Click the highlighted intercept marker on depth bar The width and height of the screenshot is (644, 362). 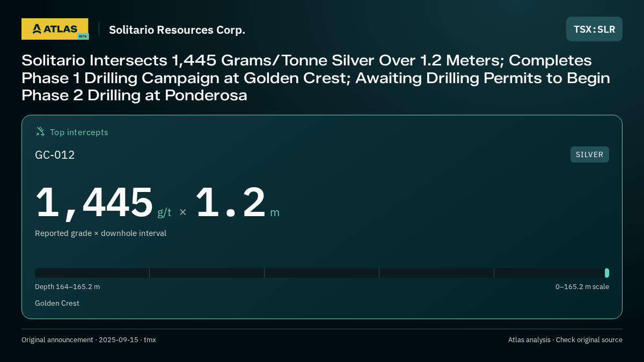coord(607,273)
